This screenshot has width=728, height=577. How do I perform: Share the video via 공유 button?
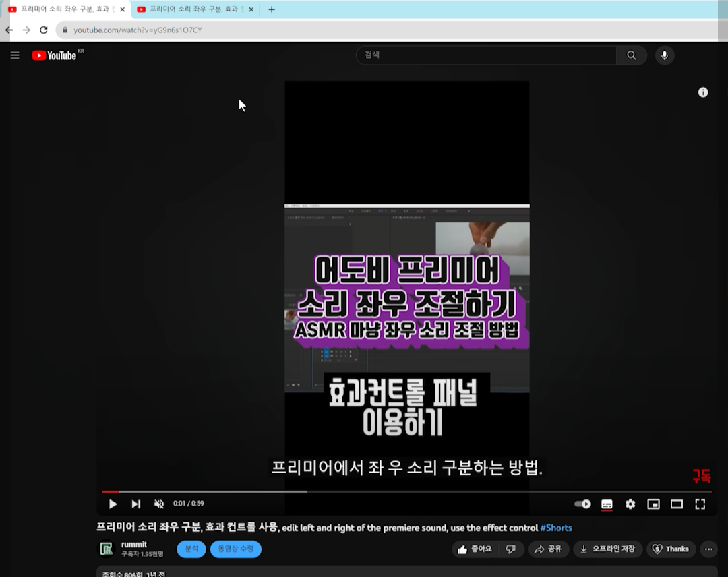[548, 549]
